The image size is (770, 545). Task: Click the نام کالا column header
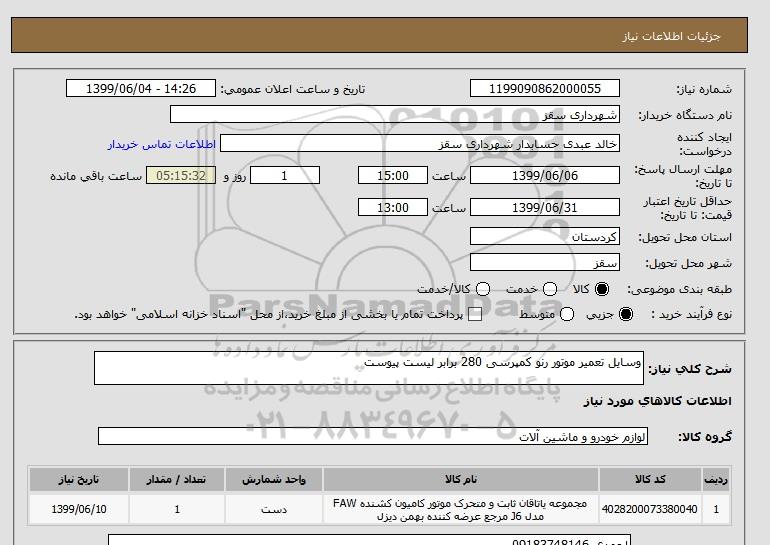(461, 479)
